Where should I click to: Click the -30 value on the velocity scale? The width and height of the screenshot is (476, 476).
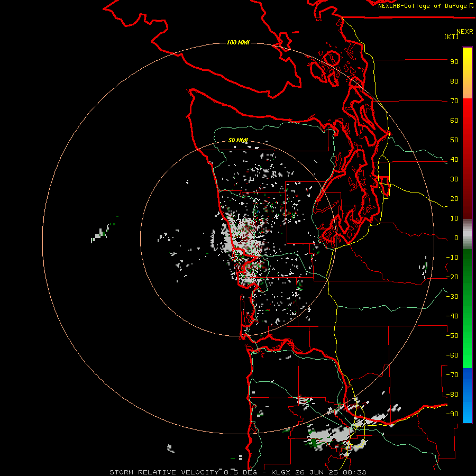(452, 297)
